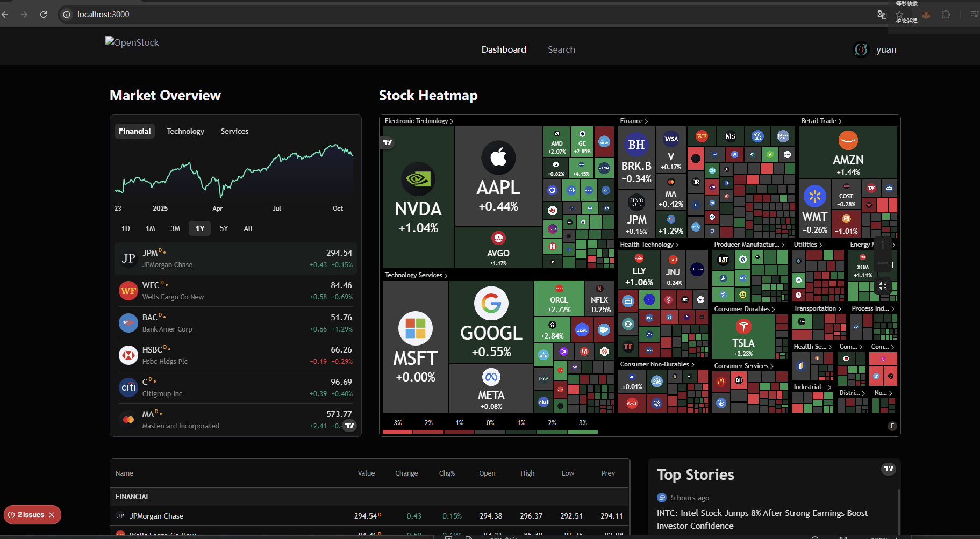Screen dimensions: 980x539
Task: Expand Consumer Durables sector
Action: 745,309
